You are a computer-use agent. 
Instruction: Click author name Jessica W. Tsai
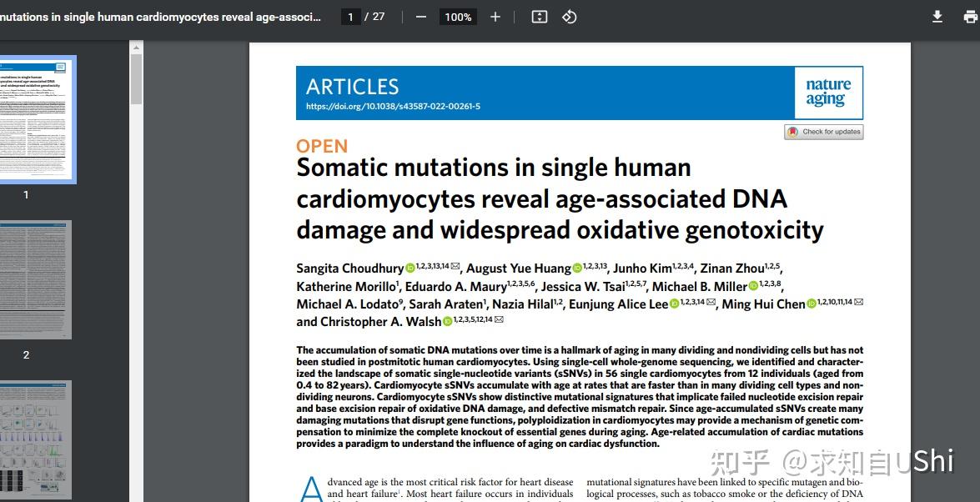(583, 287)
